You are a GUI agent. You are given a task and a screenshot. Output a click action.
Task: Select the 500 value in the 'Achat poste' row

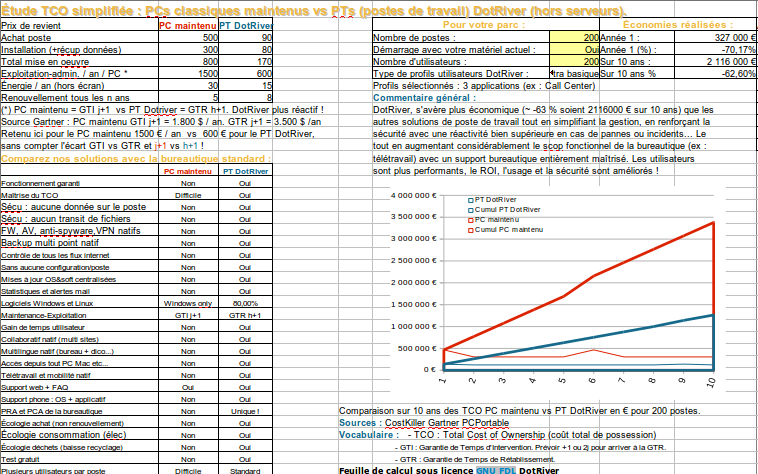pyautogui.click(x=189, y=37)
